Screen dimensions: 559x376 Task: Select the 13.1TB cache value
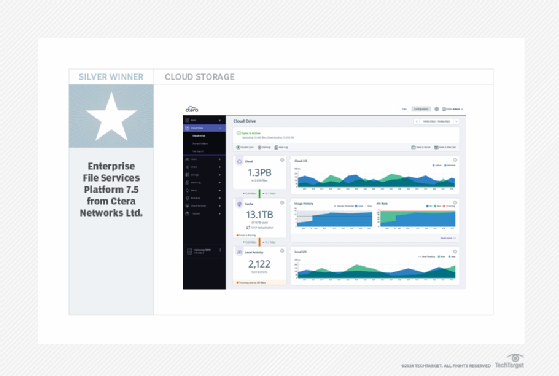[x=259, y=215]
